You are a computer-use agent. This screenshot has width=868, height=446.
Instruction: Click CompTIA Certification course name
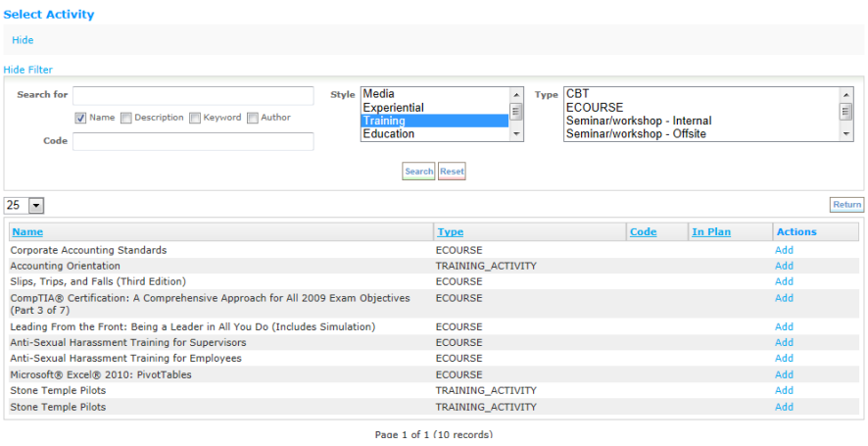coord(211,304)
